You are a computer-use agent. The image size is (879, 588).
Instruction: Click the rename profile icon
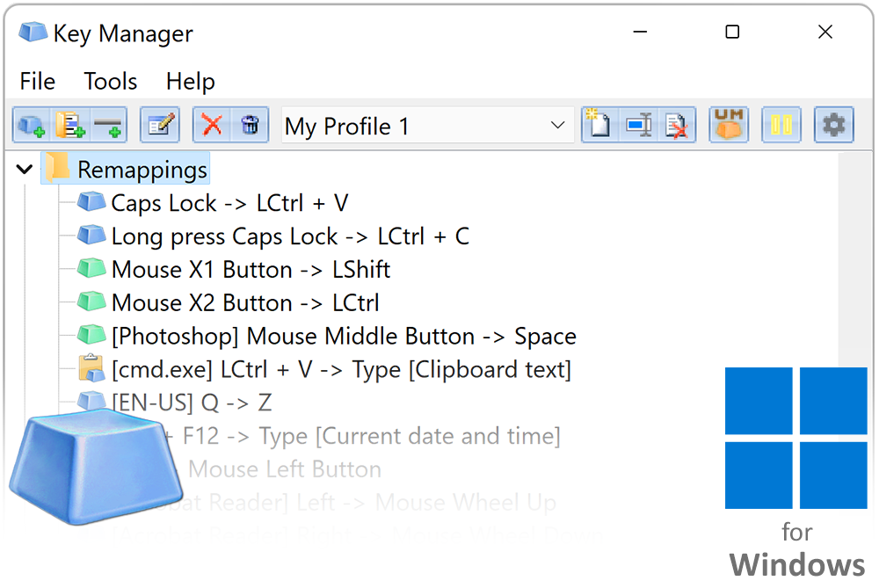(638, 126)
